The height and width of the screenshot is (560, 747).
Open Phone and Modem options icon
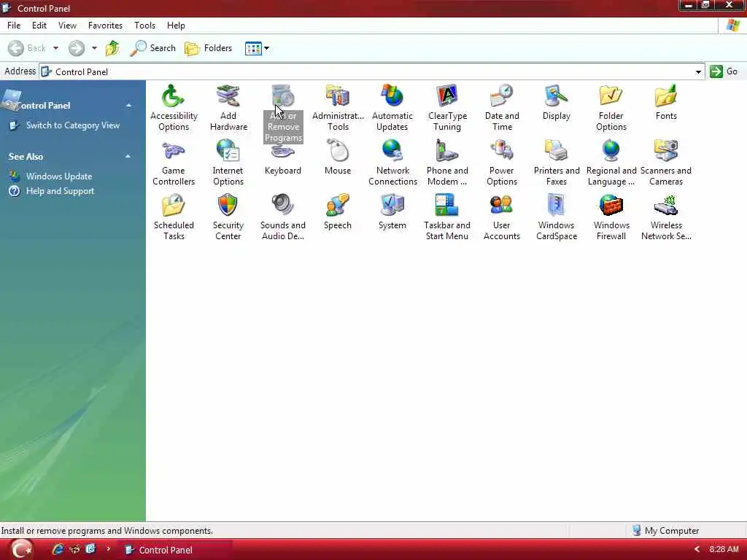[447, 163]
